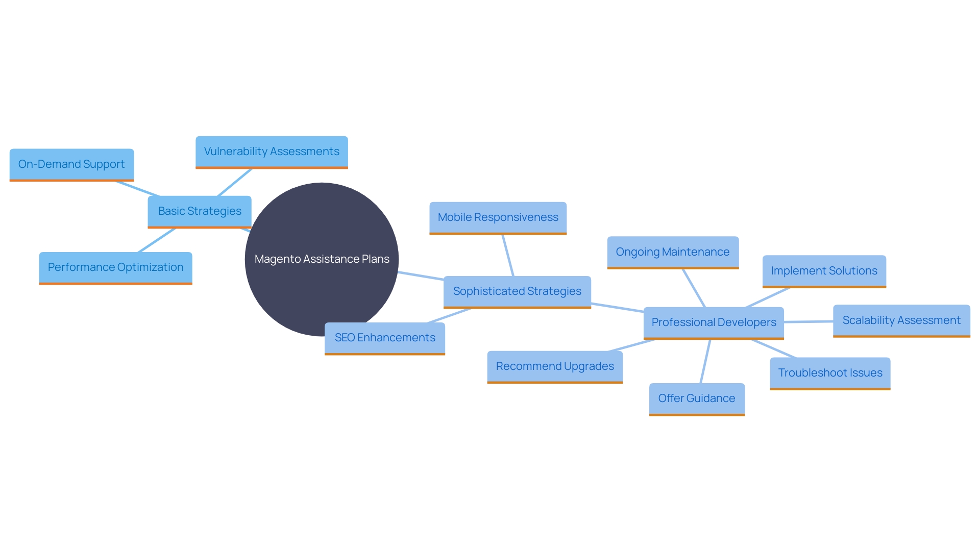980x551 pixels.
Task: Click the Basic Strategies node
Action: 191,212
